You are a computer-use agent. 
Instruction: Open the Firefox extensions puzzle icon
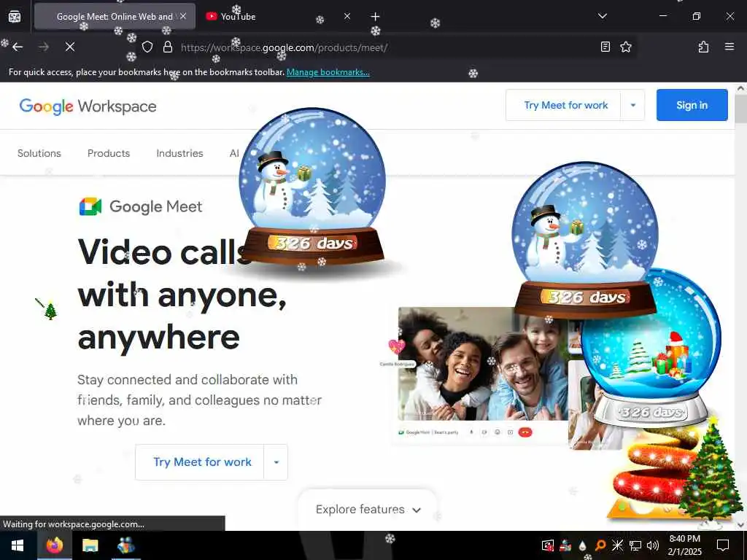point(703,47)
